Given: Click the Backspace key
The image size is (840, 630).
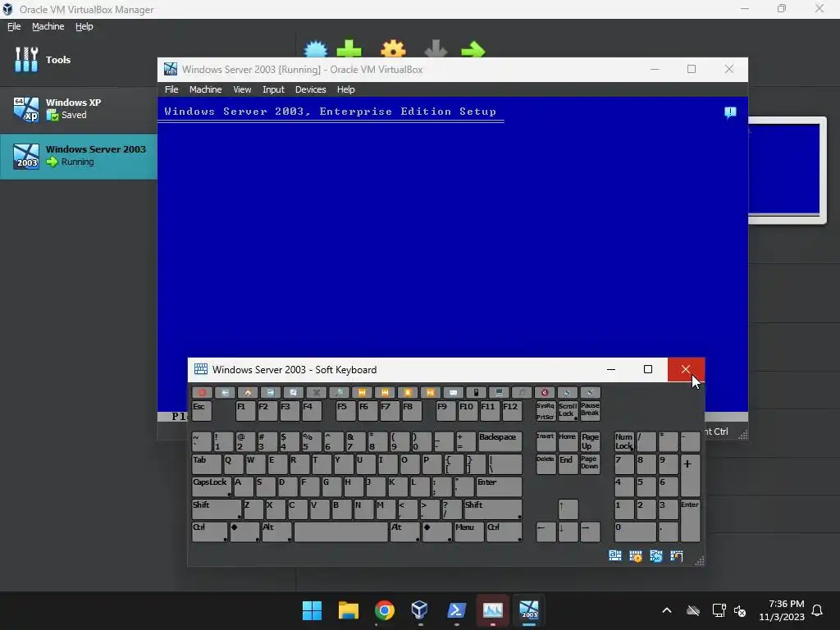Looking at the screenshot, I should (500, 441).
